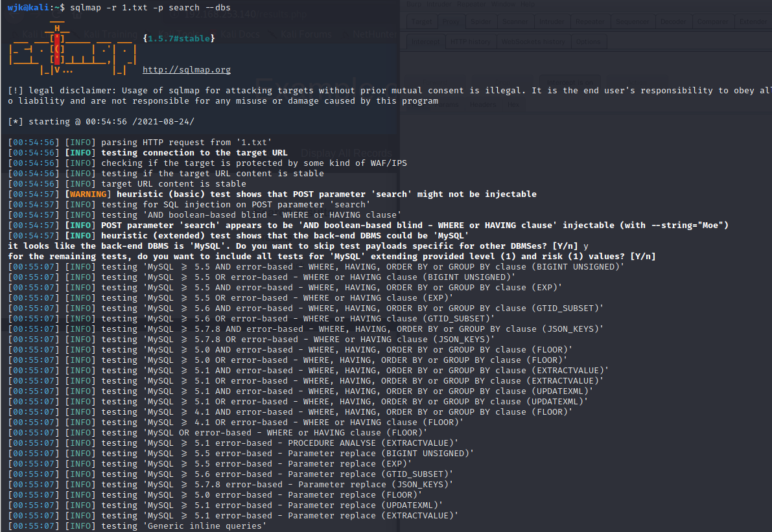The height and width of the screenshot is (532, 772).
Task: Click the PROCEDURE ANALYSE (EXTRACTVALUE) line
Action: [233, 443]
